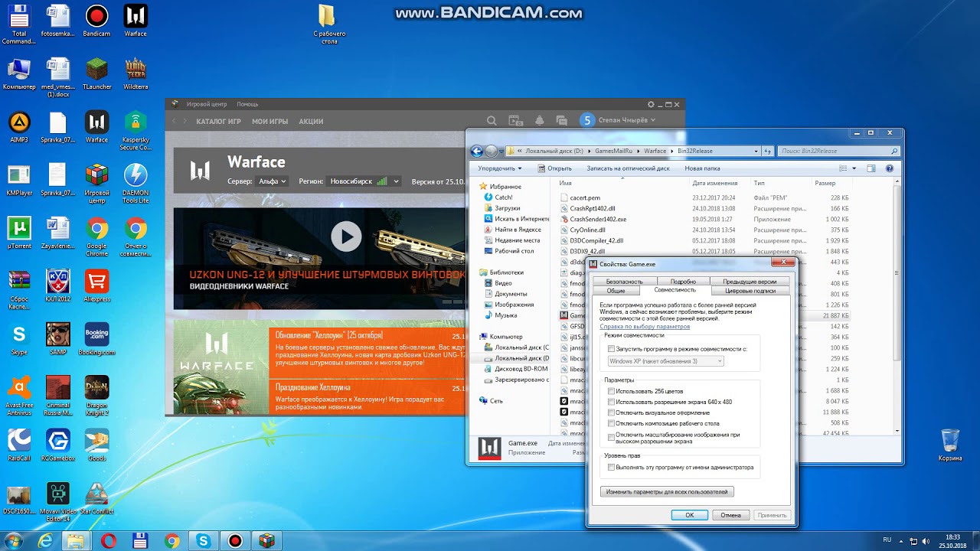The width and height of the screenshot is (980, 551).
Task: Open the Booking.com desktop shortcut
Action: coord(96,339)
